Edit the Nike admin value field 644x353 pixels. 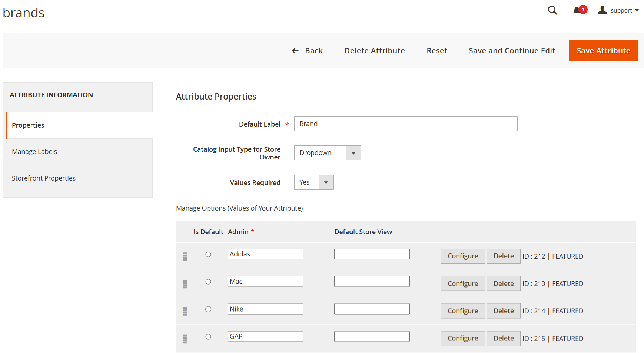click(266, 309)
